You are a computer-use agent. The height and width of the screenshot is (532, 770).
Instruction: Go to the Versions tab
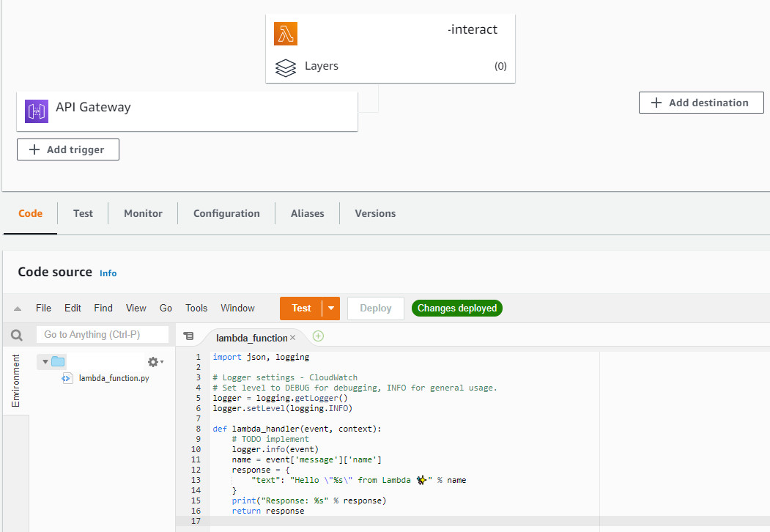pyautogui.click(x=375, y=213)
